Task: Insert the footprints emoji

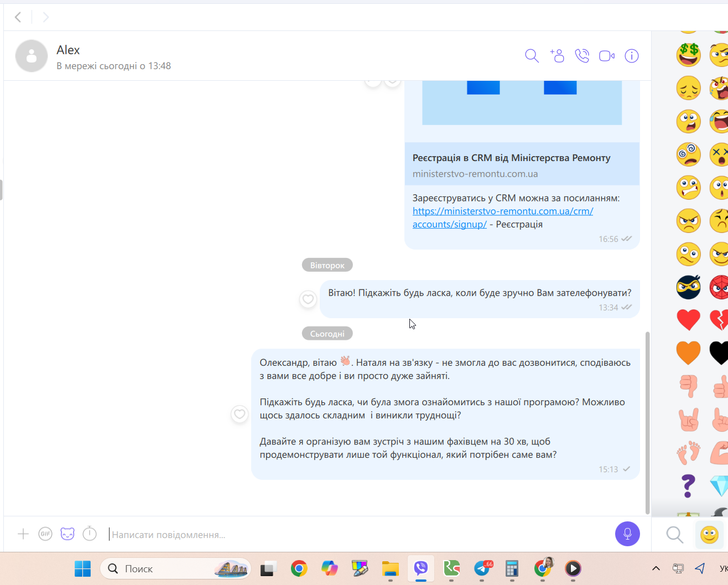Action: 688,453
